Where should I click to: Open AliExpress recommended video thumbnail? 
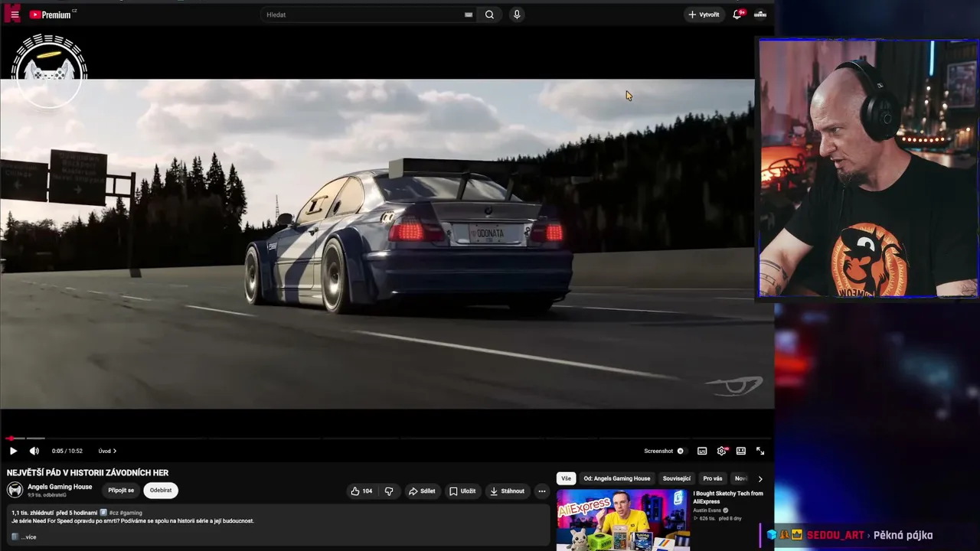623,520
